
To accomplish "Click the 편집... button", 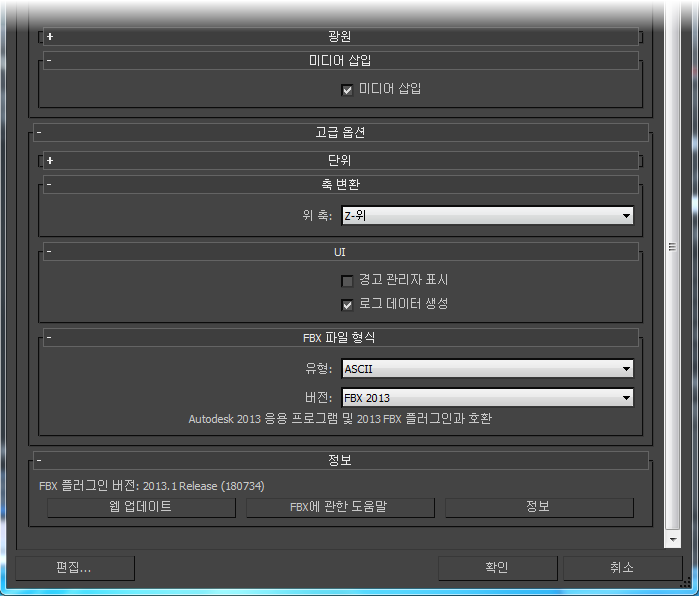I will point(75,568).
